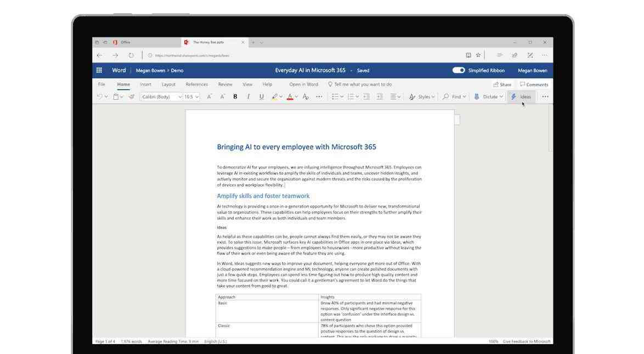The image size is (644, 354).
Task: Click the Shrink Font icon
Action: point(222,97)
